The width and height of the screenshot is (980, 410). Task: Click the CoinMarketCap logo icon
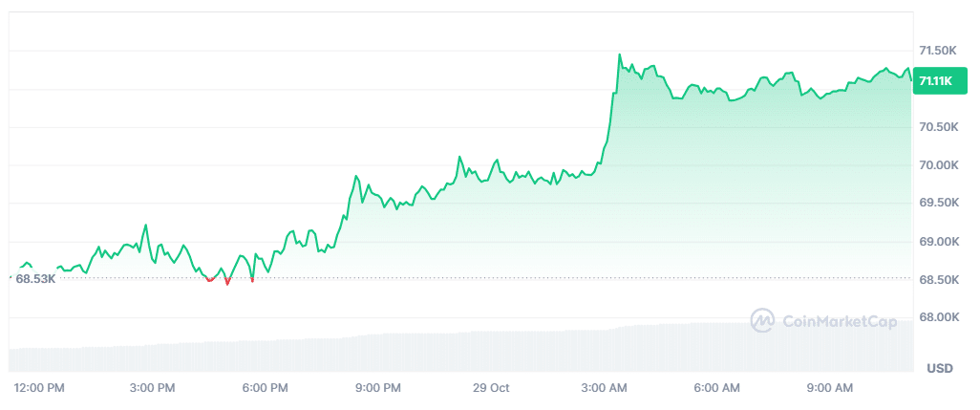click(762, 320)
